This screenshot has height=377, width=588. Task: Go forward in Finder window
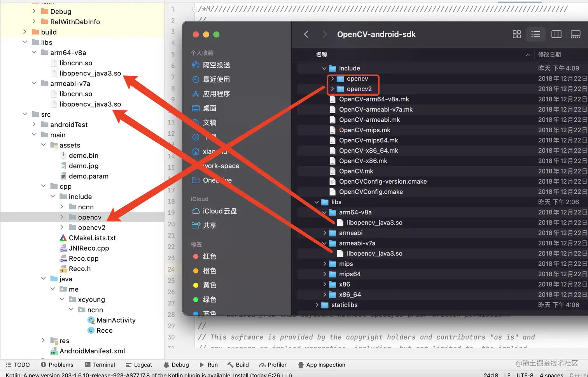[325, 34]
